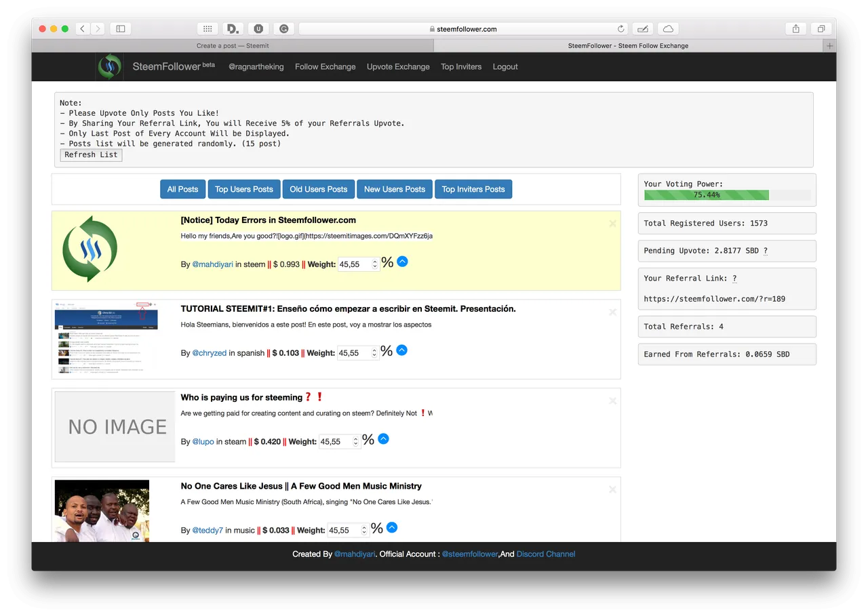The image size is (868, 616).
Task: Open the NO IMAGE placeholder thumbnail
Action: (115, 426)
